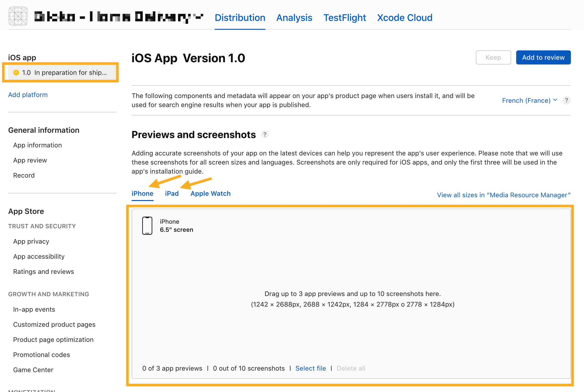Go to the TestFlight tab

pyautogui.click(x=345, y=18)
